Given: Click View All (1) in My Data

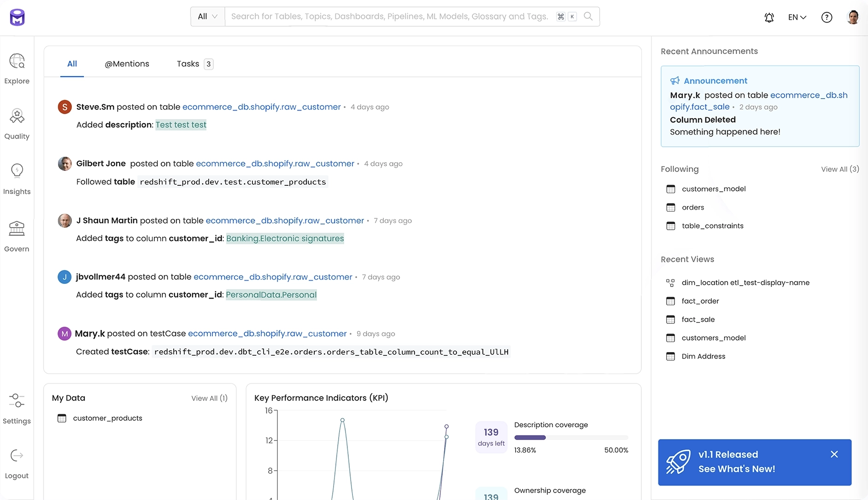Looking at the screenshot, I should [x=210, y=398].
